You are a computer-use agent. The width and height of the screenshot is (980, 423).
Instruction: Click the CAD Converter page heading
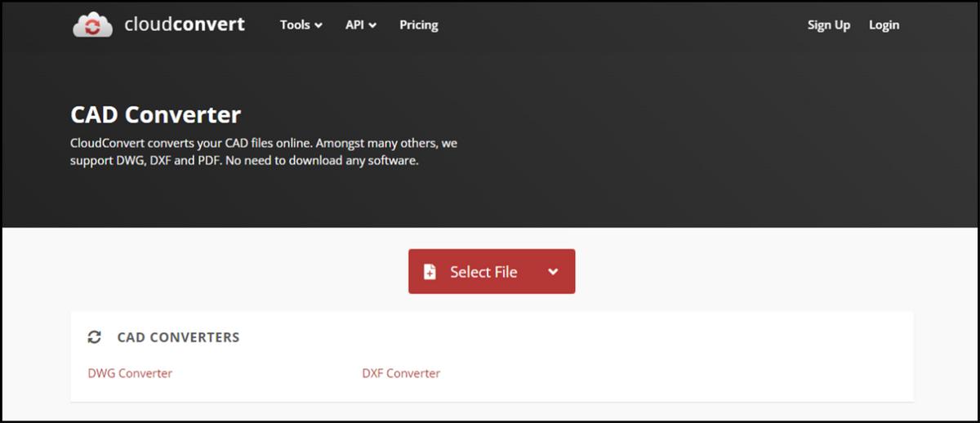click(x=155, y=114)
